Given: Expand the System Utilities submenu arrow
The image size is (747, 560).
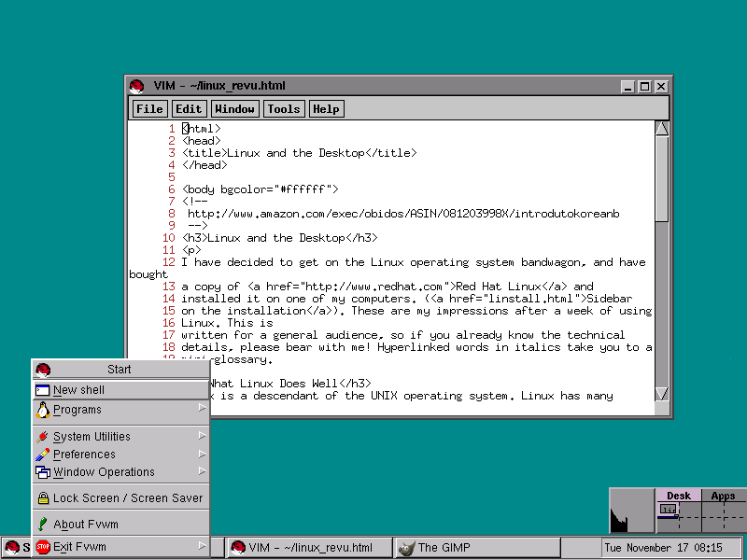Looking at the screenshot, I should coord(202,435).
